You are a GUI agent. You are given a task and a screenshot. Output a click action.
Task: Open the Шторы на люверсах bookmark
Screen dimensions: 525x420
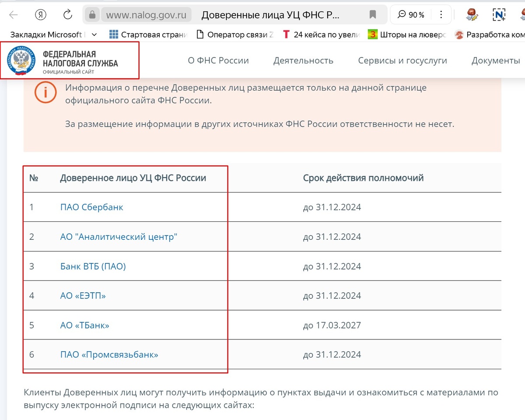(407, 35)
